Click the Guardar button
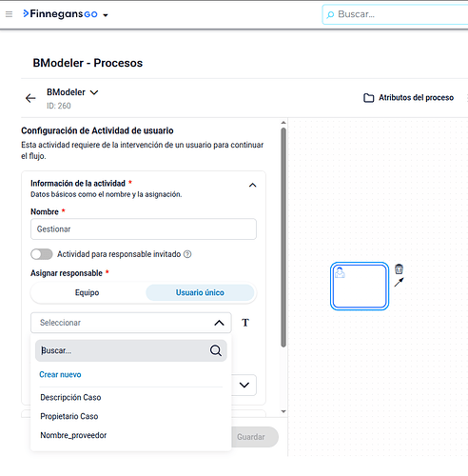The width and height of the screenshot is (468, 476). [255, 437]
